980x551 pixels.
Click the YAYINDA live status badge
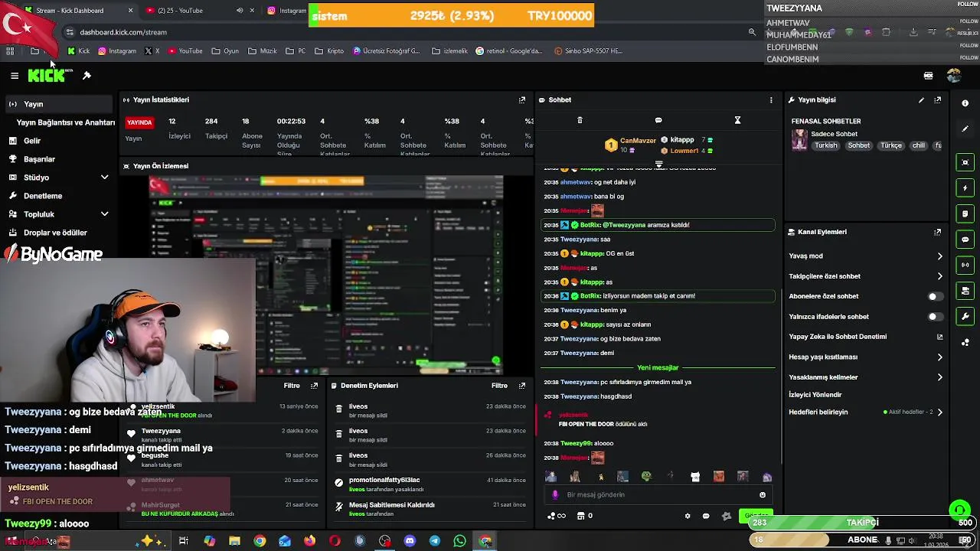[x=139, y=122]
